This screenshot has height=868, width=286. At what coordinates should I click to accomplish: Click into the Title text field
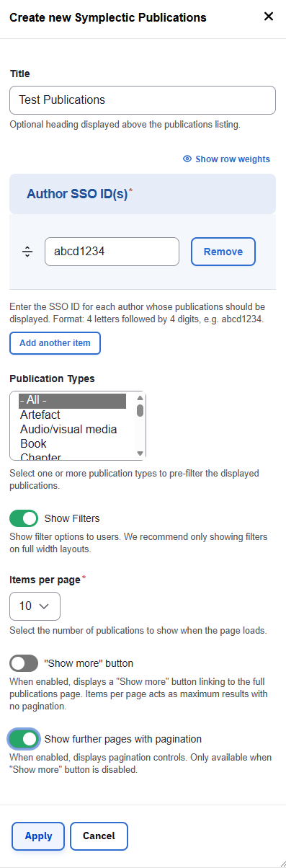coord(143,100)
